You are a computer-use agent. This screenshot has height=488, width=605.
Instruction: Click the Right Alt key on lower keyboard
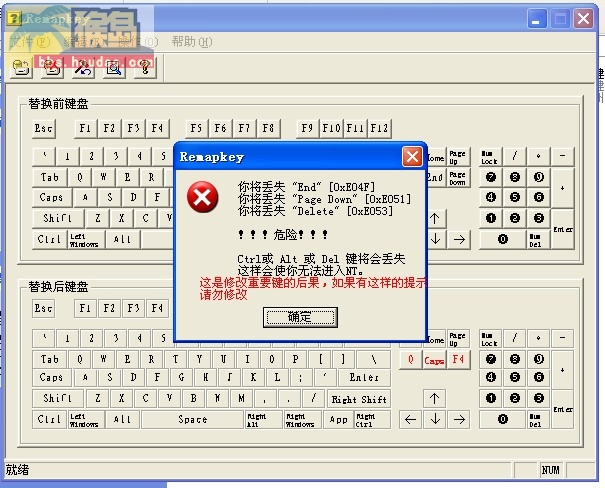[264, 419]
